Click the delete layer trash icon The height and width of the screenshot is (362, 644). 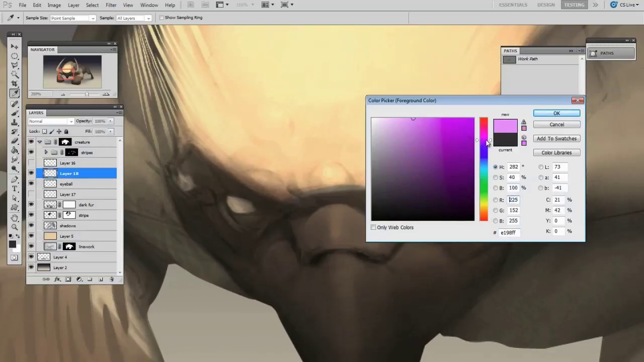click(112, 279)
